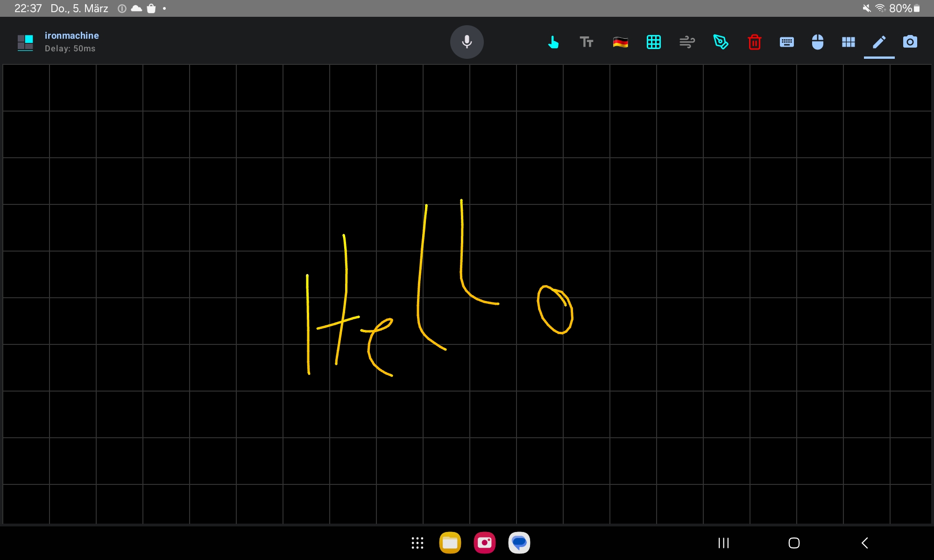
Task: Open the grid layout view
Action: click(849, 42)
